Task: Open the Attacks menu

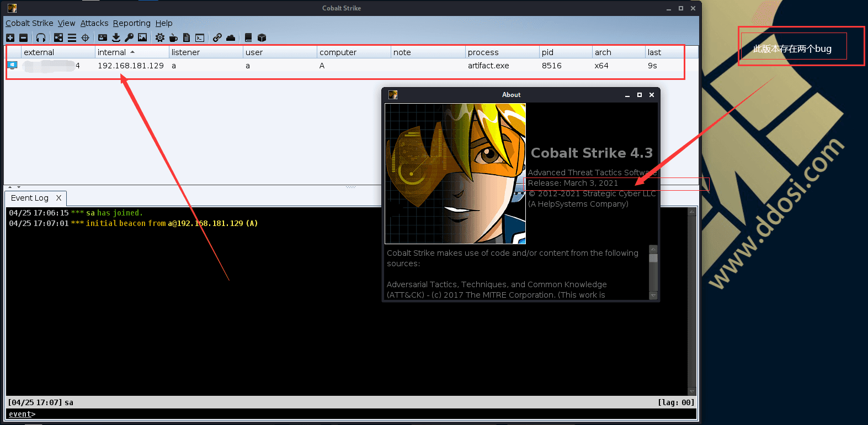Action: pos(94,23)
